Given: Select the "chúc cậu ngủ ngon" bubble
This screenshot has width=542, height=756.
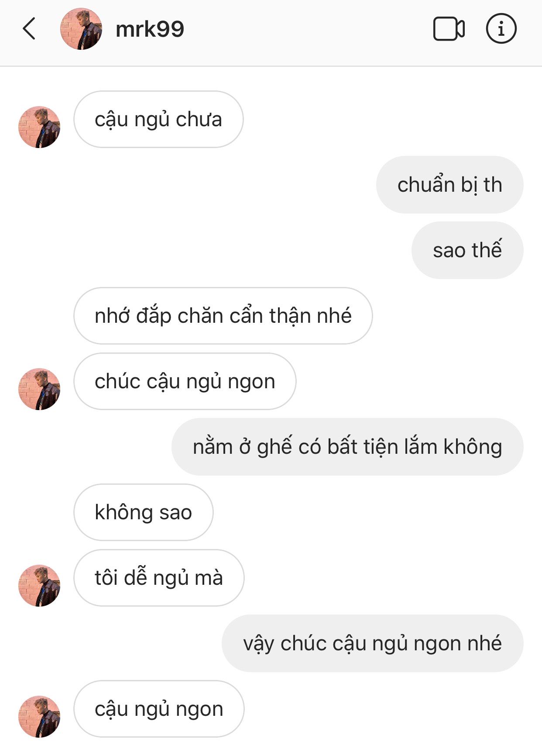Looking at the screenshot, I should (185, 381).
